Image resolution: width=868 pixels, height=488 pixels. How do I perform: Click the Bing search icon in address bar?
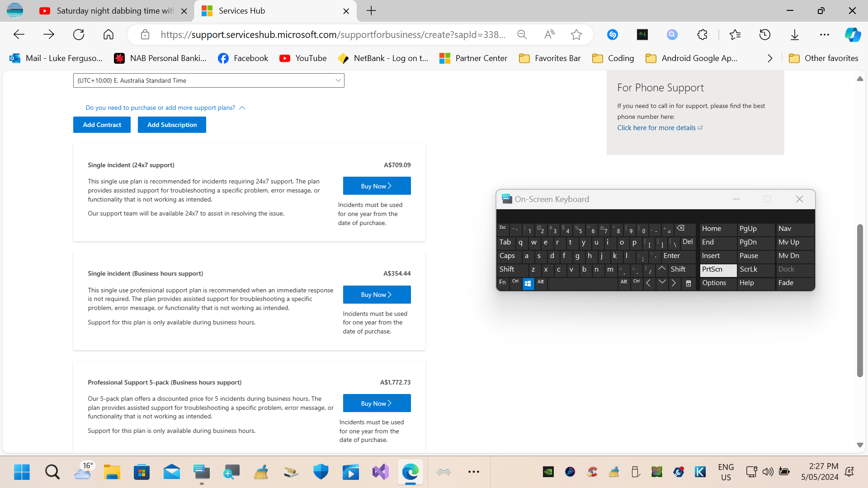(x=672, y=34)
